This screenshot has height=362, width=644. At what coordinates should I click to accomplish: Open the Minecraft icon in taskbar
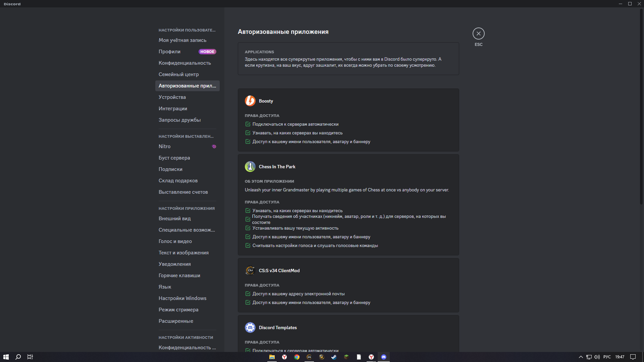click(346, 357)
